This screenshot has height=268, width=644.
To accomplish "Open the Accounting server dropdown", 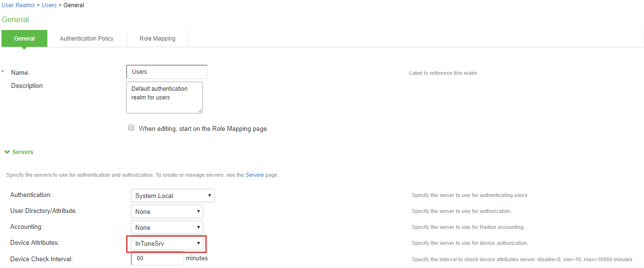I will (167, 227).
